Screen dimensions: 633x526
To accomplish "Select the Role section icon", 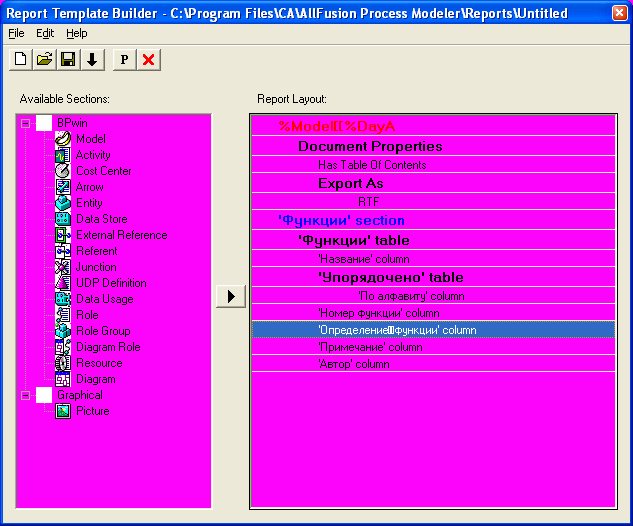I will point(63,315).
